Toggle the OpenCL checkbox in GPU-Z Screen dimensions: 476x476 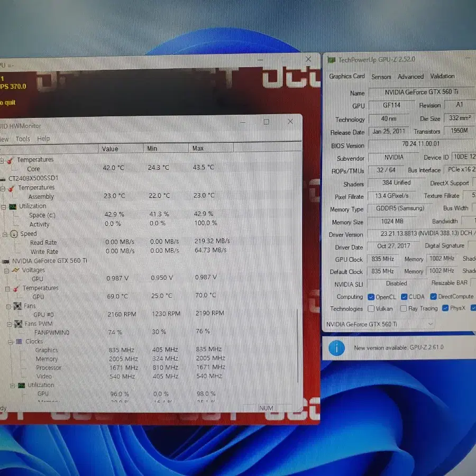[371, 297]
